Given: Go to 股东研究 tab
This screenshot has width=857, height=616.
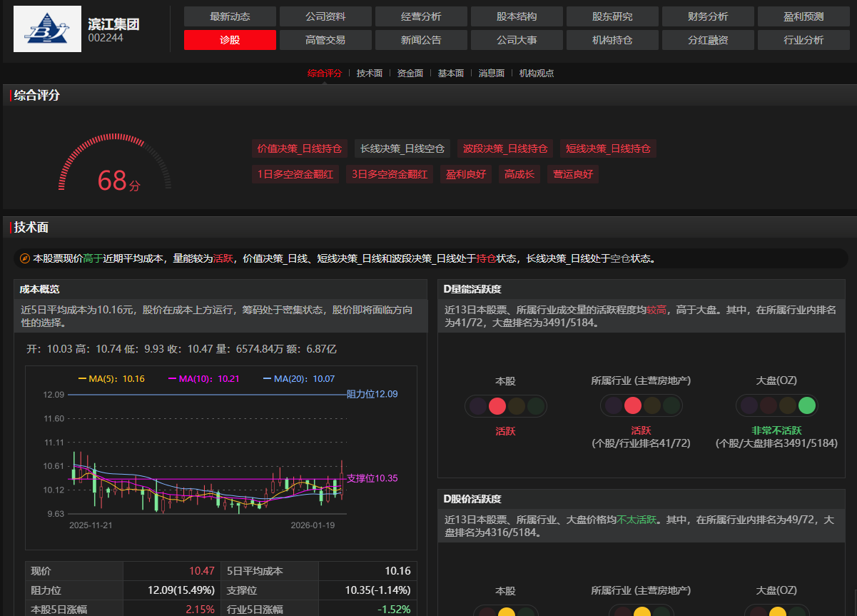Looking at the screenshot, I should click(x=612, y=16).
